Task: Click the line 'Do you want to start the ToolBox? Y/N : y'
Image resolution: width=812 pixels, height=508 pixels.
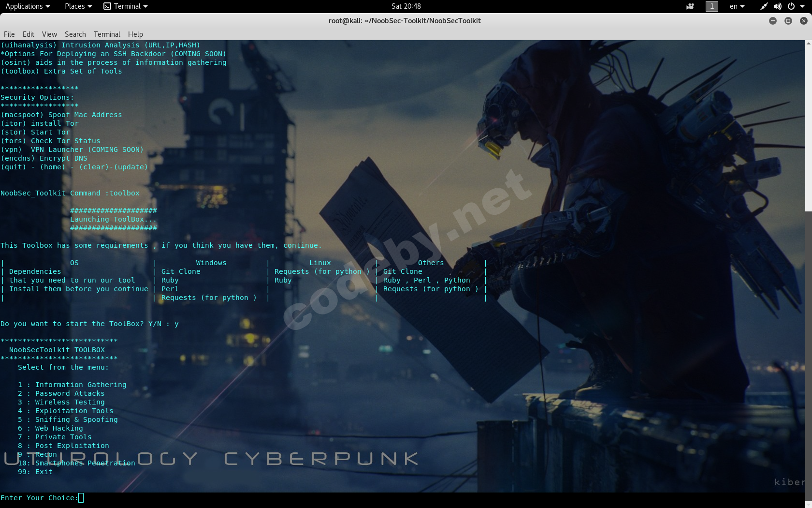Action: [x=89, y=324]
